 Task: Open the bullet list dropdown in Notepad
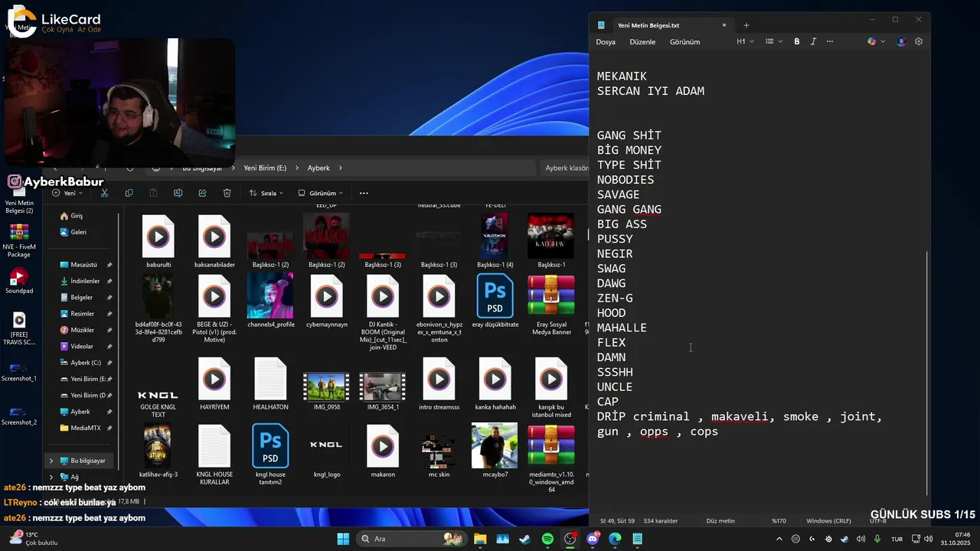pyautogui.click(x=774, y=41)
